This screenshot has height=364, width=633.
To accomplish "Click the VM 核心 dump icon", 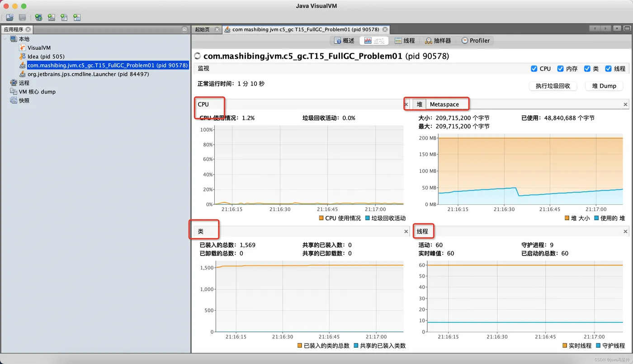I will tap(14, 92).
